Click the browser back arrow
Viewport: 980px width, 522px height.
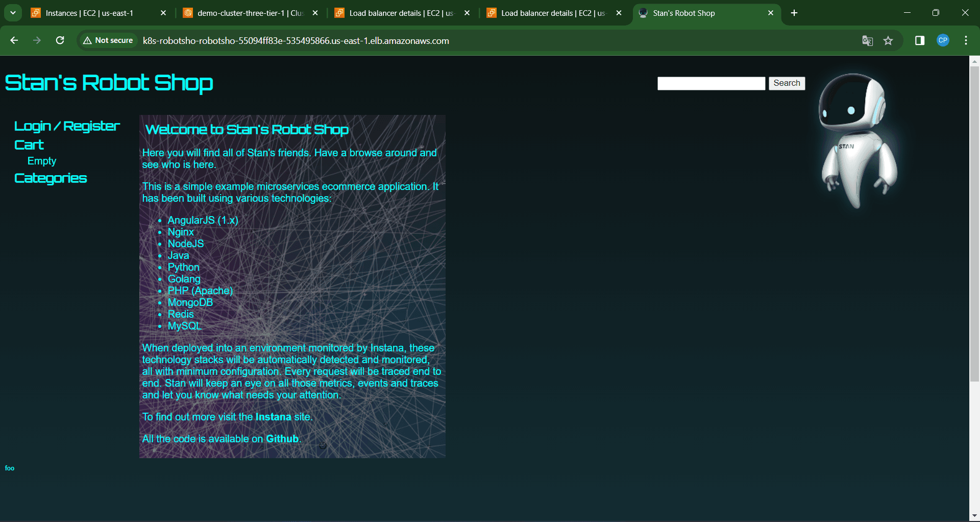tap(14, 40)
